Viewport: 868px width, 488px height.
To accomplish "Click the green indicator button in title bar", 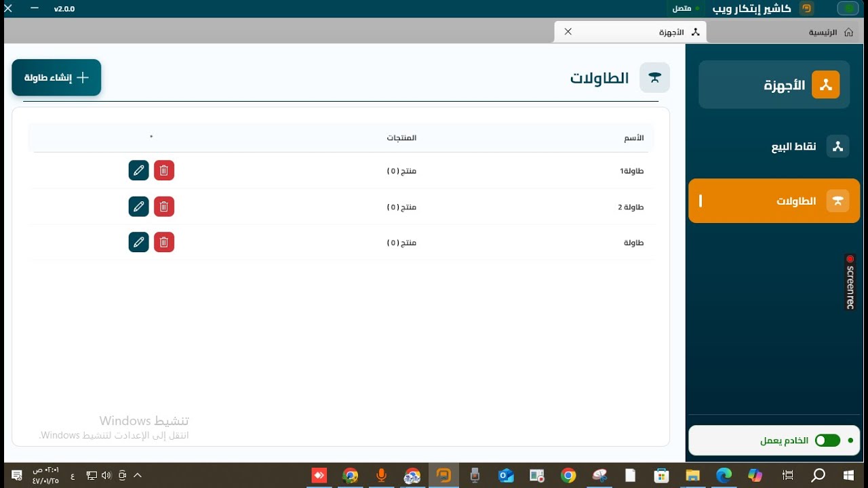I will (x=848, y=9).
